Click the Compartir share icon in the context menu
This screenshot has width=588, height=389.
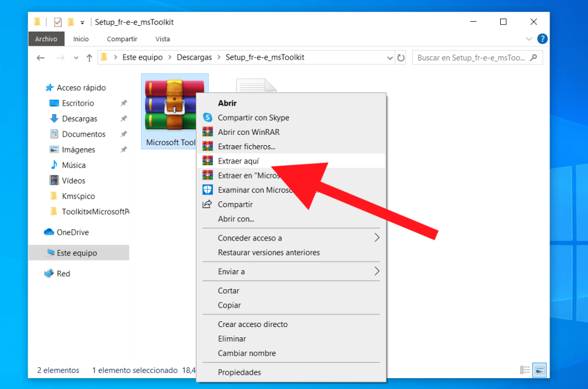tap(207, 204)
